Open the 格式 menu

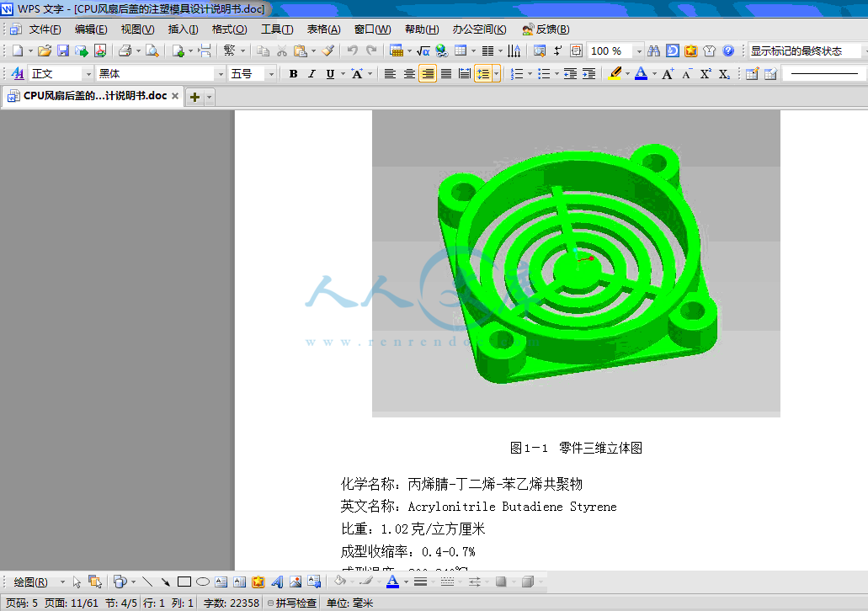(x=229, y=29)
